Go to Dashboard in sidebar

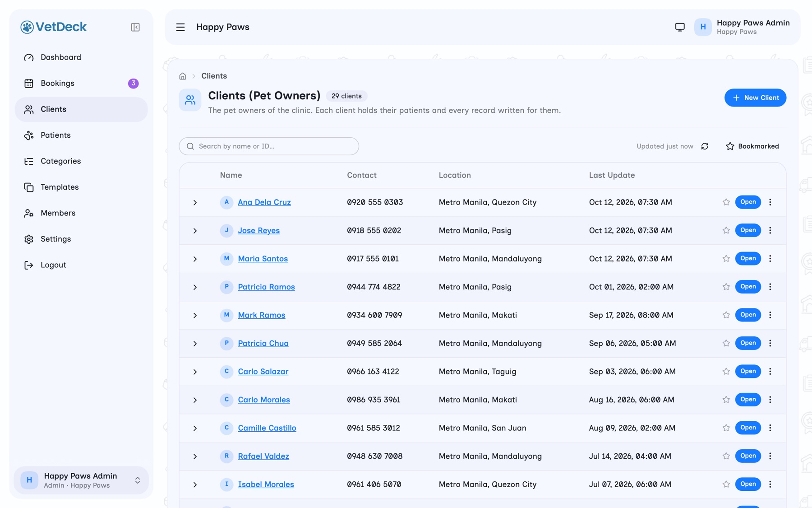(x=81, y=57)
